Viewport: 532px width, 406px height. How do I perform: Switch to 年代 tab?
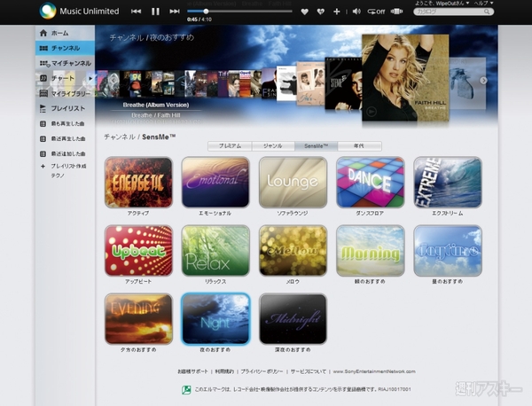pos(359,146)
